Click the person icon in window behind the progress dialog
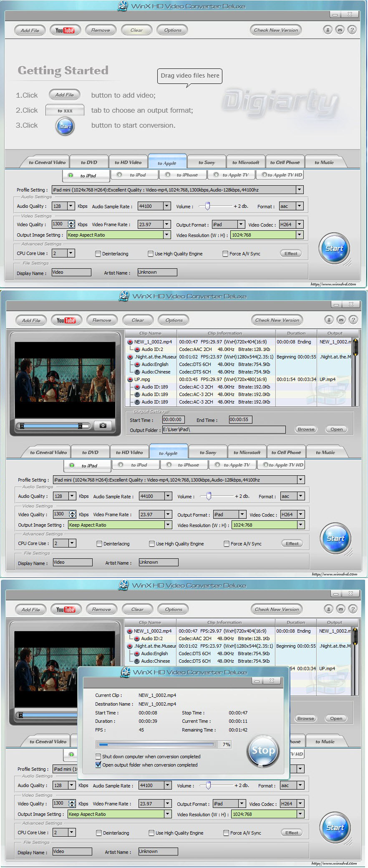Image resolution: width=368 pixels, height=868 pixels. (329, 609)
